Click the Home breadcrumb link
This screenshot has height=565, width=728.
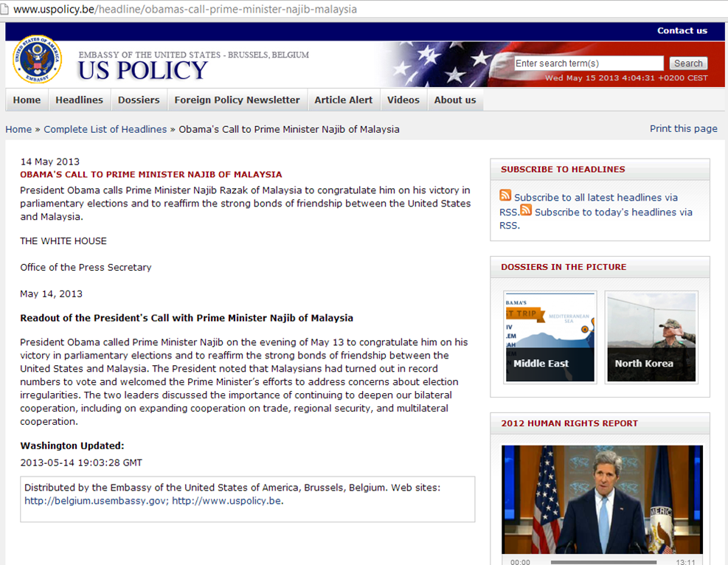(x=18, y=129)
